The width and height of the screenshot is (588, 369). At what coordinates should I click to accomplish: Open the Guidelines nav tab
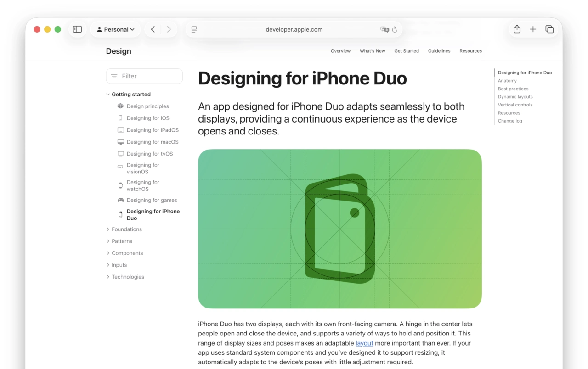click(x=439, y=51)
